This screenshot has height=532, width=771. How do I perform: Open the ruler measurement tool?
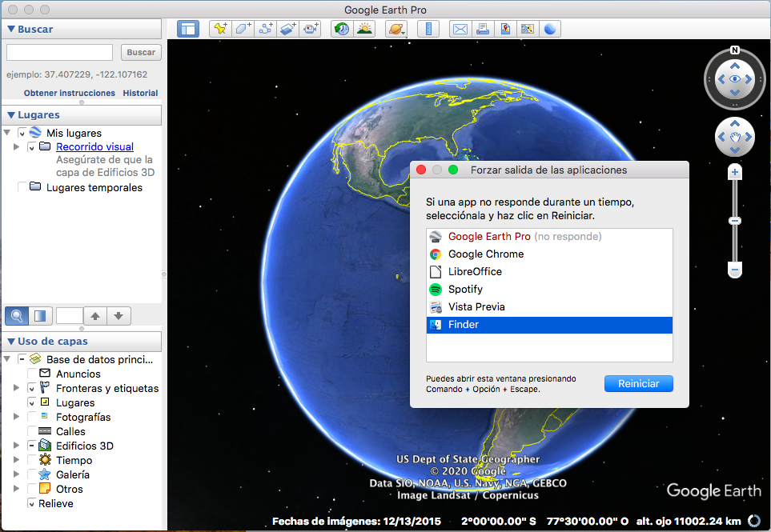(428, 29)
